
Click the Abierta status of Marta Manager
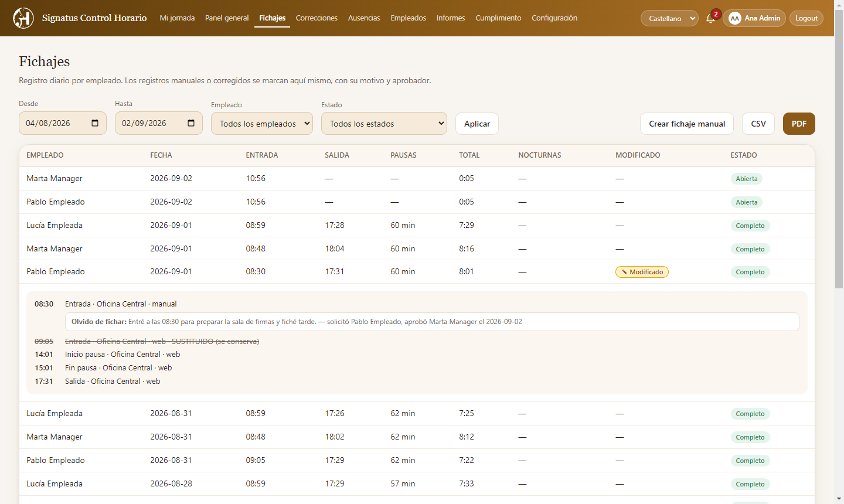746,179
